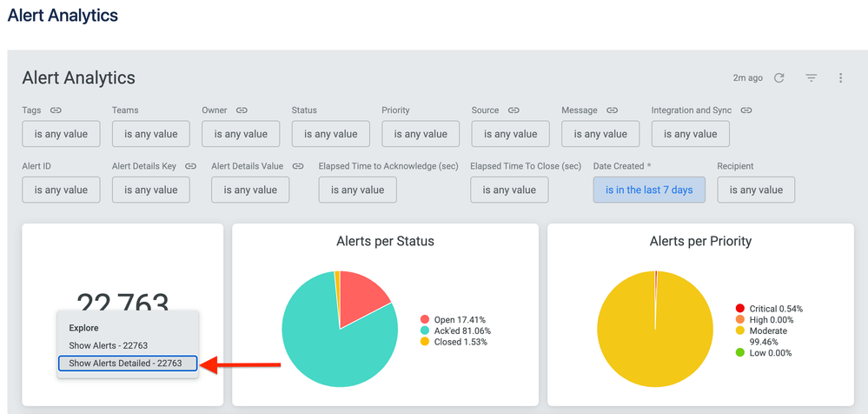This screenshot has height=414, width=868.
Task: Click the 22,763 total alerts number
Action: click(123, 301)
